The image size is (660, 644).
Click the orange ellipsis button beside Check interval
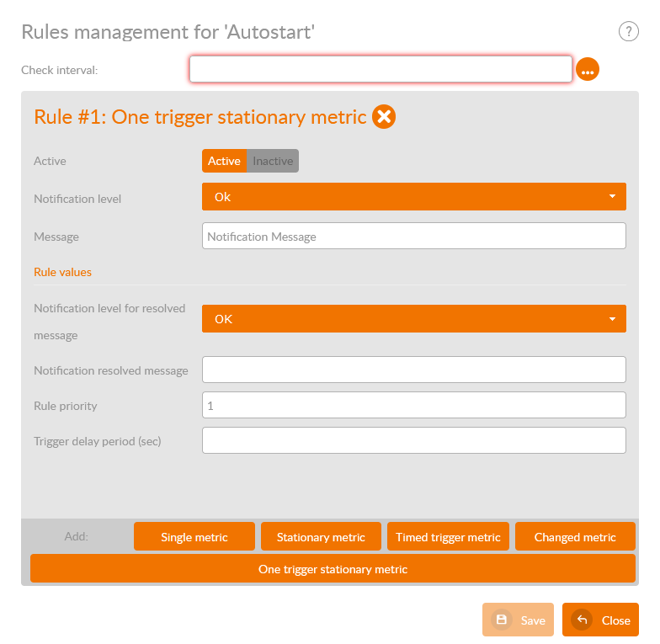click(x=588, y=70)
